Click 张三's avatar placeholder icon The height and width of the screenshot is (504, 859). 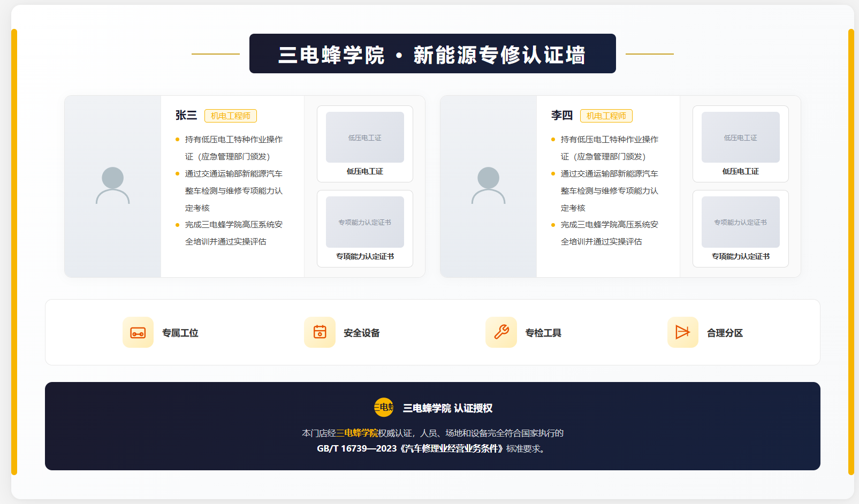(x=113, y=186)
